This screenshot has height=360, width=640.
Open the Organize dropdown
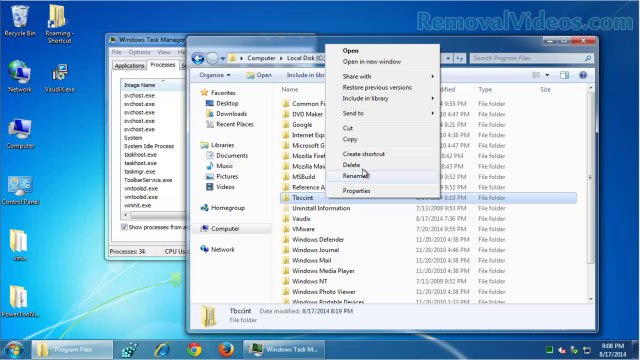click(215, 75)
